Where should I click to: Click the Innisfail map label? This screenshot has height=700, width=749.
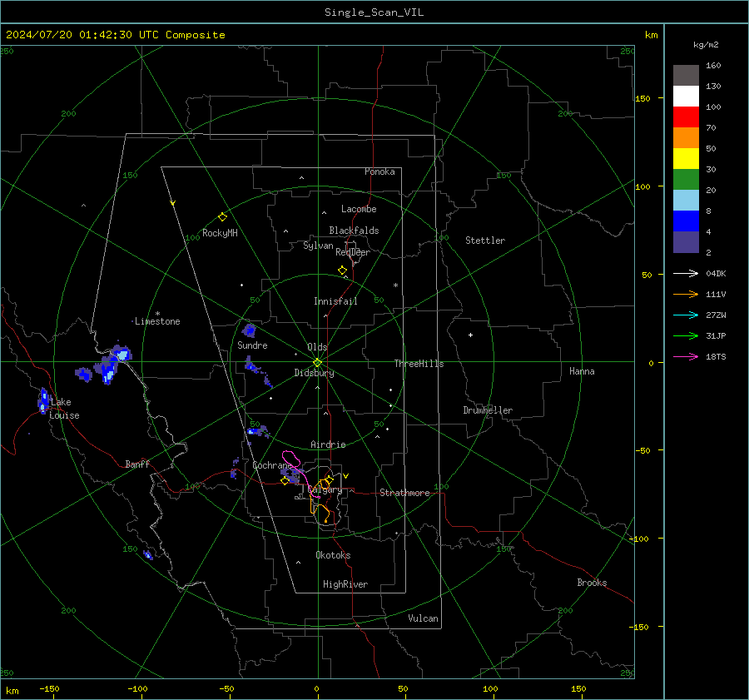click(x=335, y=301)
